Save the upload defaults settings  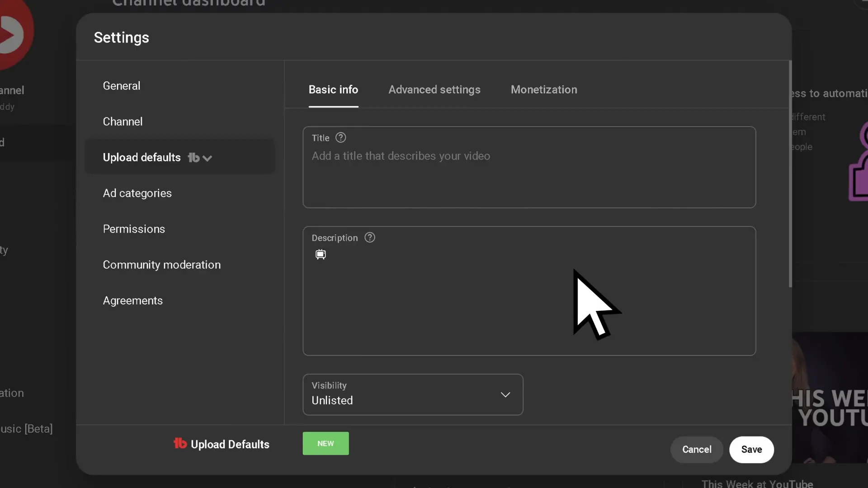click(751, 450)
